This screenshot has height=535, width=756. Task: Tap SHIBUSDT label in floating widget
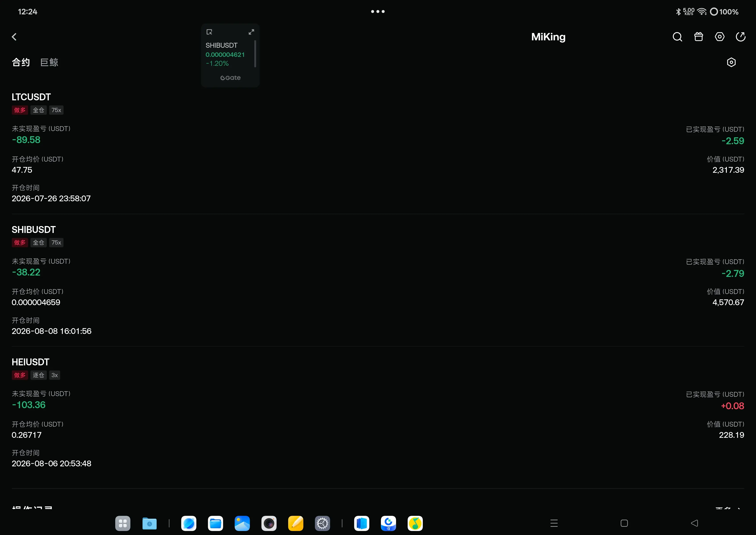click(x=221, y=45)
